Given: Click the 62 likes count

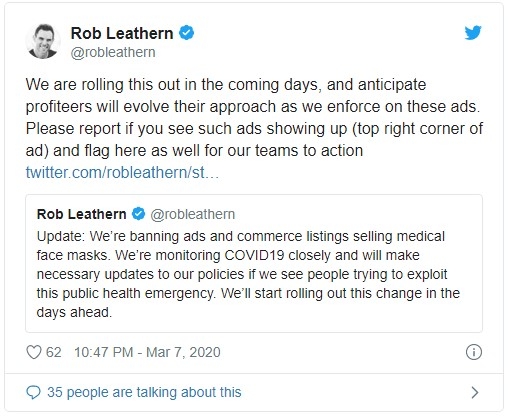Looking at the screenshot, I should [54, 352].
